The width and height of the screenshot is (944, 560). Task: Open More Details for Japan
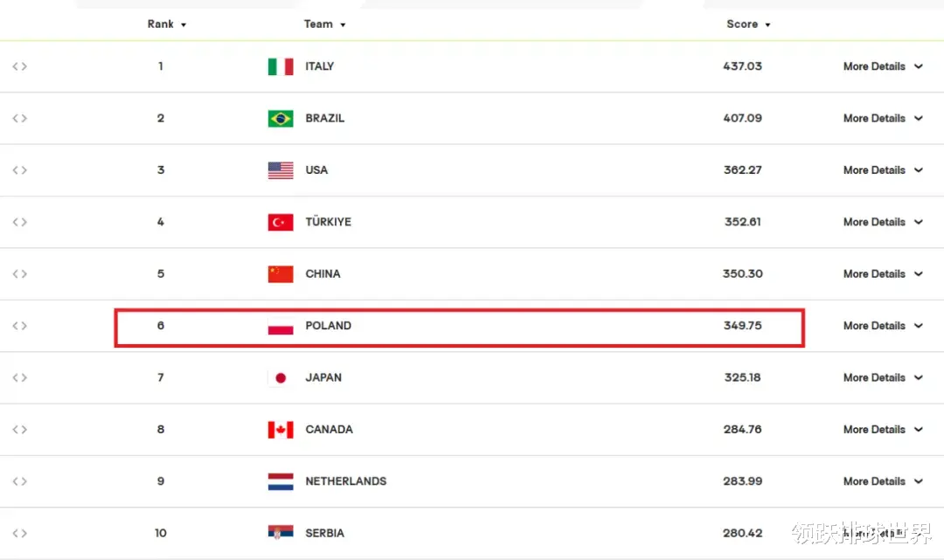click(x=883, y=377)
